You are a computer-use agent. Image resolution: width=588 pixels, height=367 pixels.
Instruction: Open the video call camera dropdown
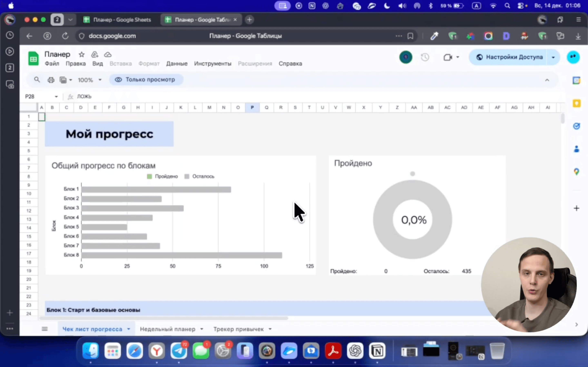coord(458,57)
